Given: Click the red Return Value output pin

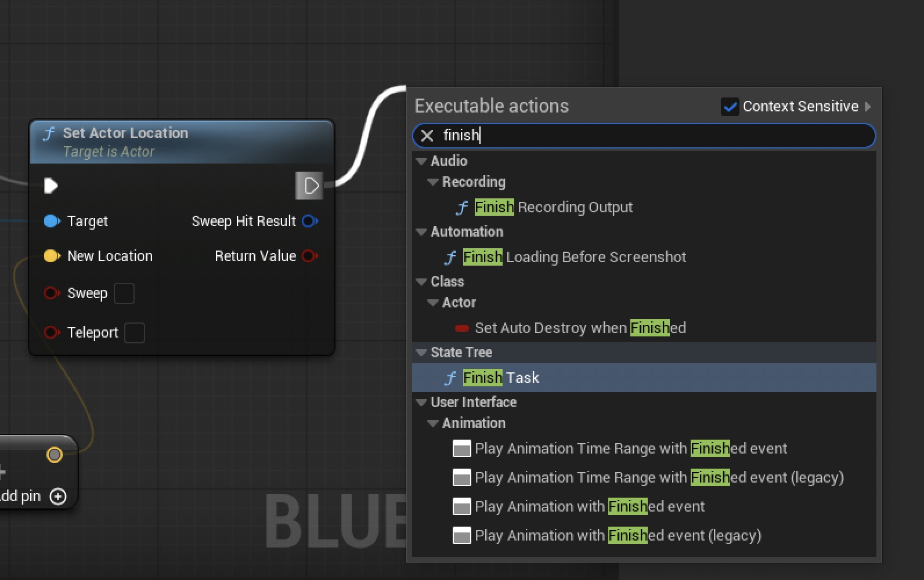Looking at the screenshot, I should tap(310, 256).
